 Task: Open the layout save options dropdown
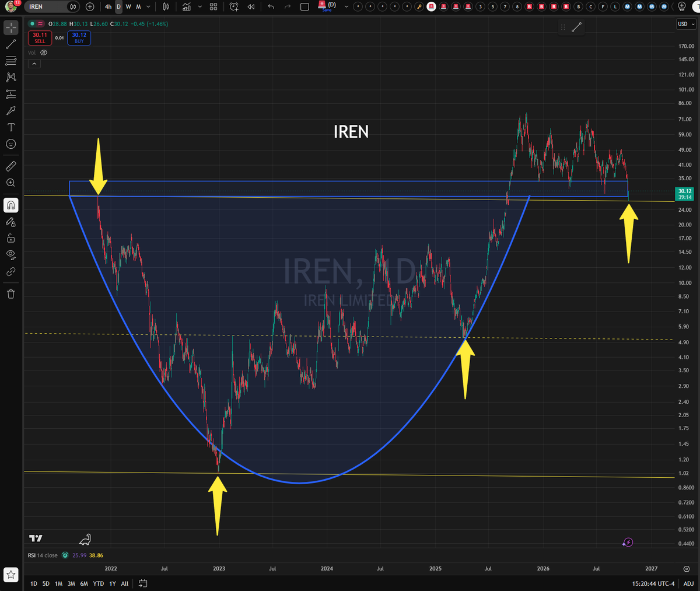tap(346, 6)
